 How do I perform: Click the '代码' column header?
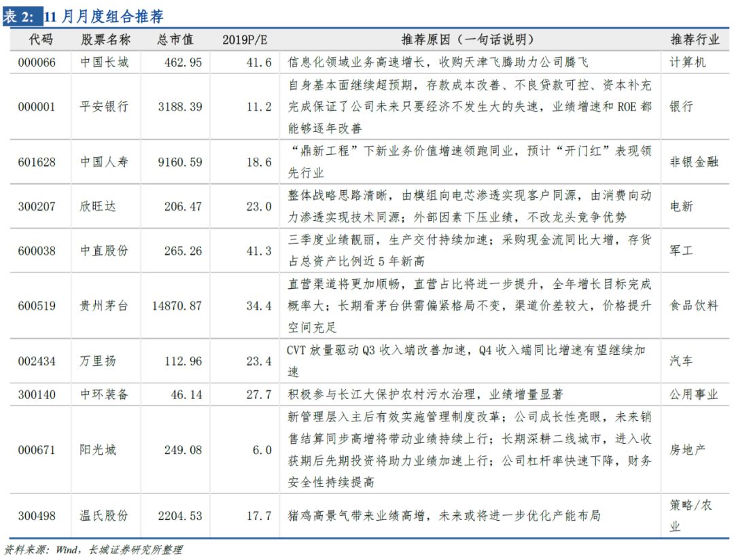(41, 40)
